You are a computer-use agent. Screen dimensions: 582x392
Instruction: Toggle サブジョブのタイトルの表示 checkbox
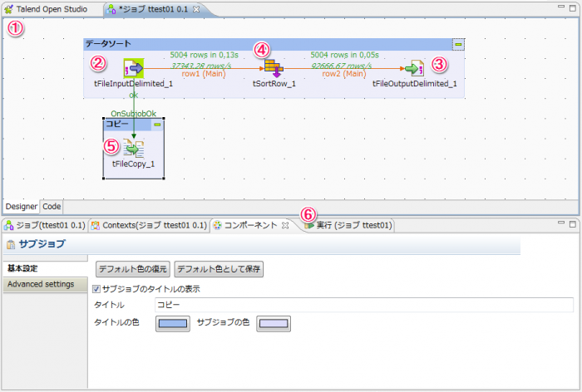(96, 289)
